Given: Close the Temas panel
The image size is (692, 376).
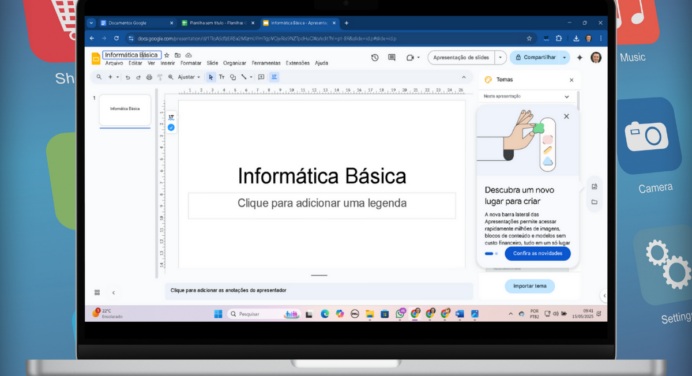Looking at the screenshot, I should tap(572, 80).
